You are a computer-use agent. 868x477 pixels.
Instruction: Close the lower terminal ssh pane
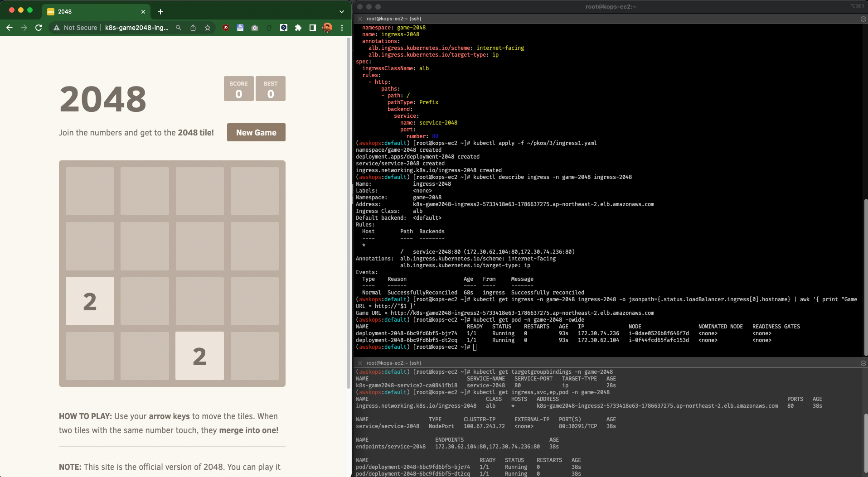click(360, 363)
